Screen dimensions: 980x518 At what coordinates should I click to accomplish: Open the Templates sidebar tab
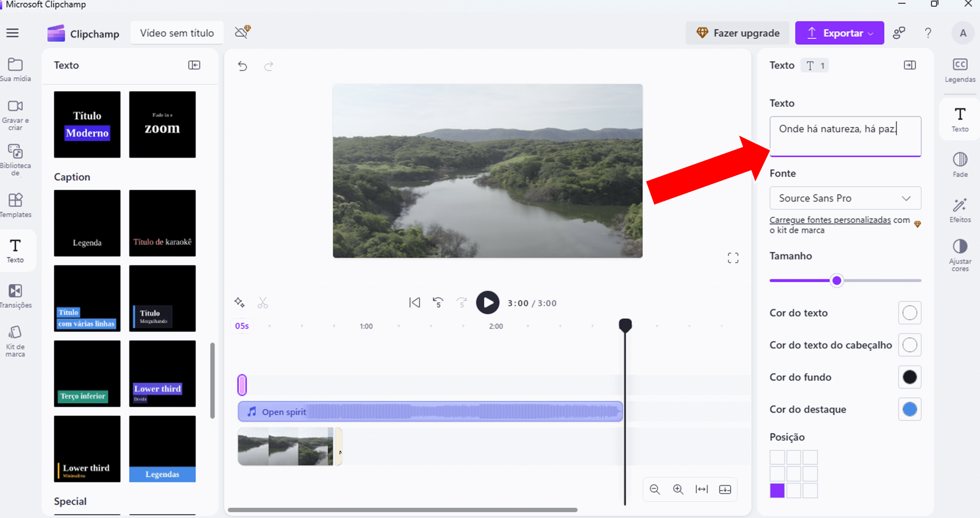[15, 205]
